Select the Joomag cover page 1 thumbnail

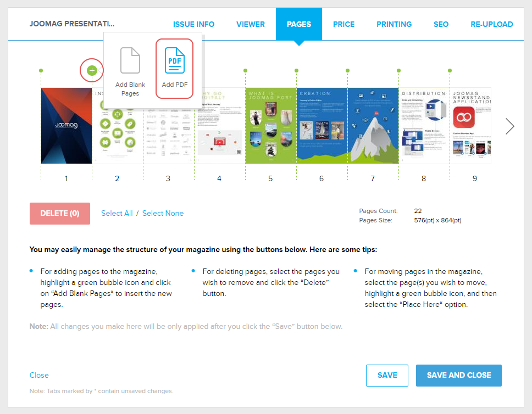pos(66,126)
